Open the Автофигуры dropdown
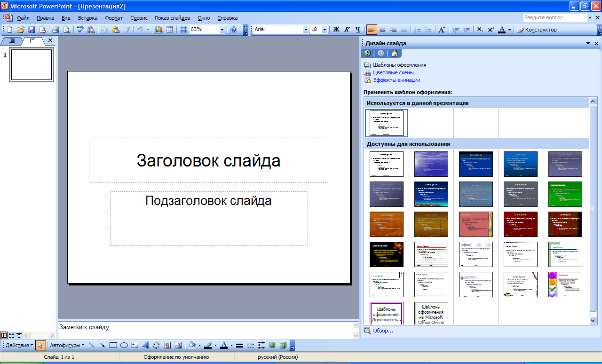 (x=67, y=345)
